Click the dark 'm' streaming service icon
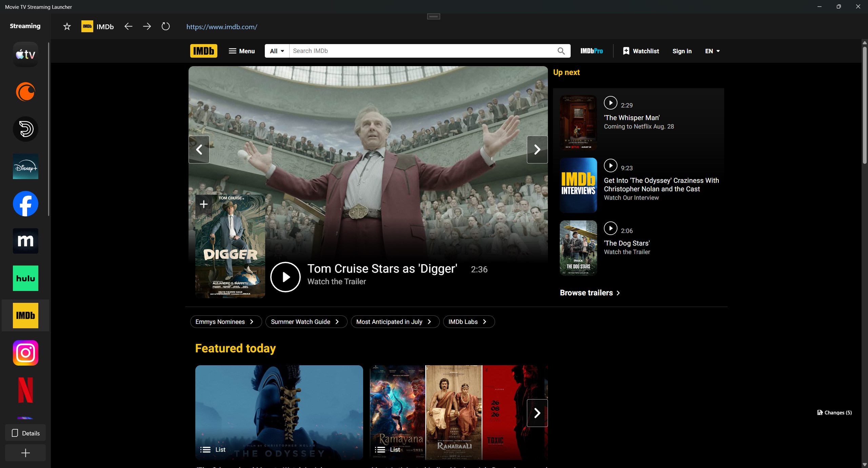 point(25,241)
